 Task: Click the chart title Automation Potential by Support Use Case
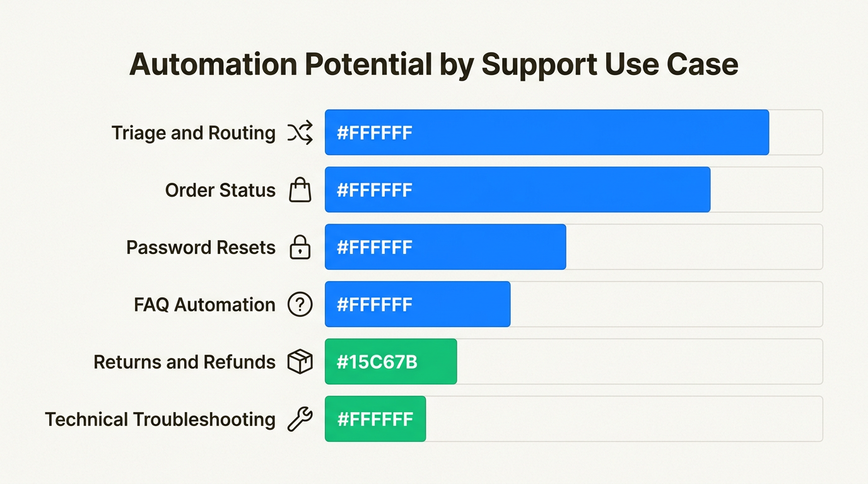(x=433, y=65)
